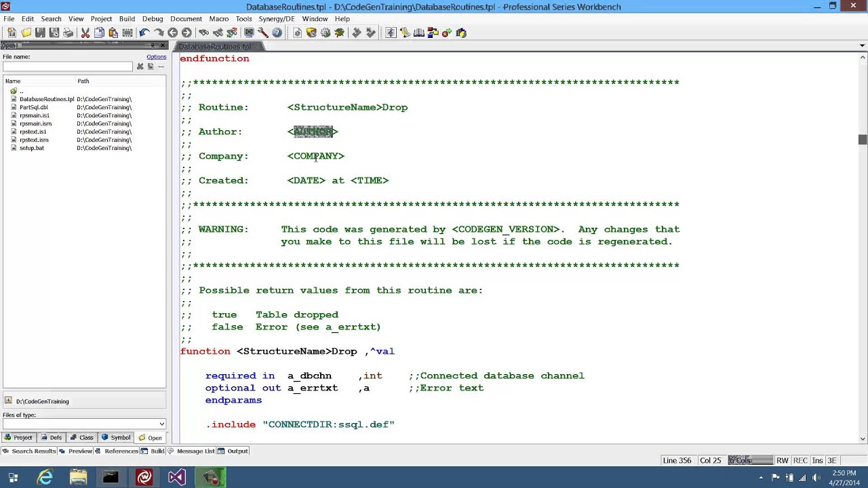This screenshot has width=868, height=488.
Task: Click the clear file name X icon
Action: pyautogui.click(x=140, y=66)
